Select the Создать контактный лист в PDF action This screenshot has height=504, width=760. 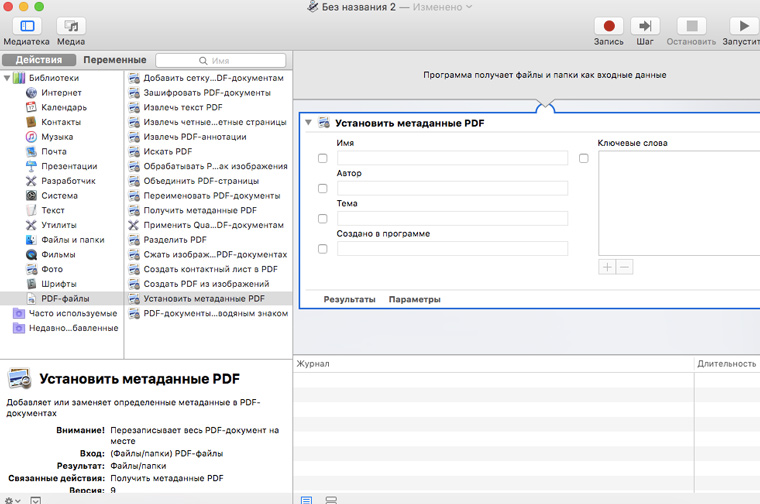(208, 269)
